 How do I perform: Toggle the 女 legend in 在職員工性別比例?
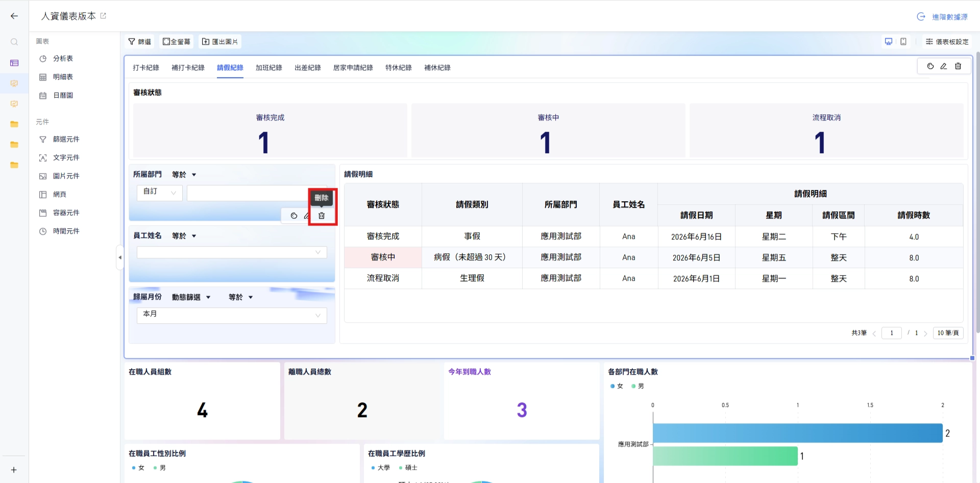[x=138, y=468]
